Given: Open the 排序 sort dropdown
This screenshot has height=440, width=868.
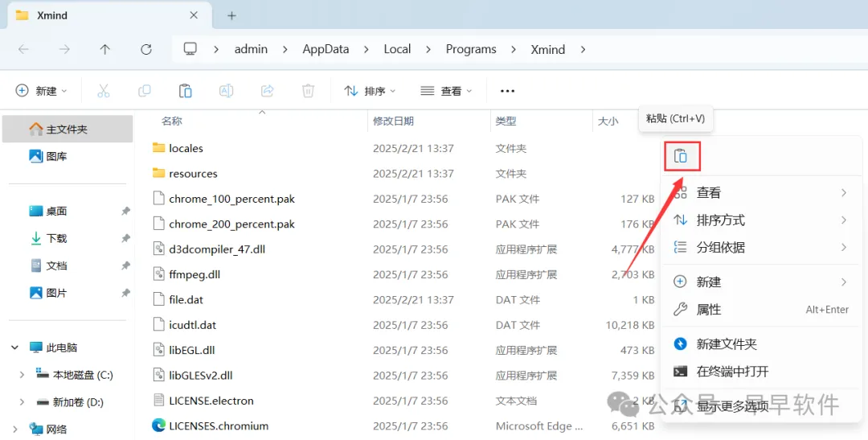Looking at the screenshot, I should [x=370, y=91].
